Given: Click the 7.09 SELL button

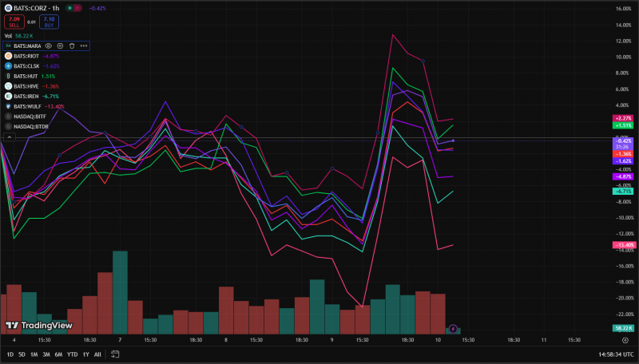Looking at the screenshot, I should pyautogui.click(x=14, y=22).
